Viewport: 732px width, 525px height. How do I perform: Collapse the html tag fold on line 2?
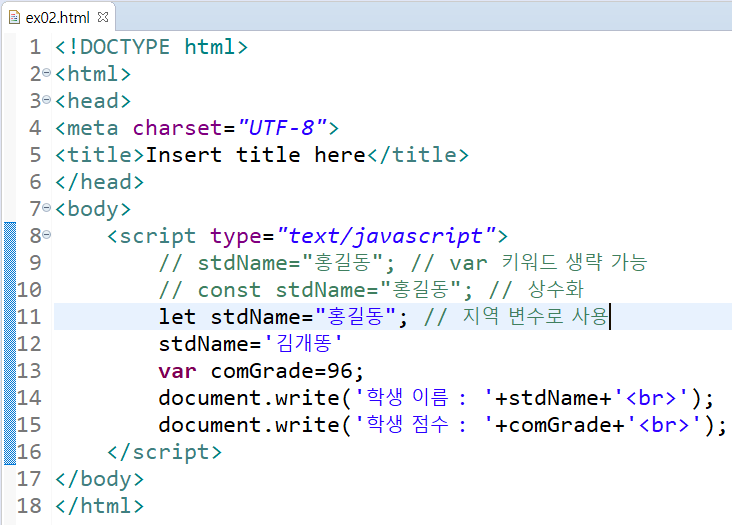(x=46, y=73)
